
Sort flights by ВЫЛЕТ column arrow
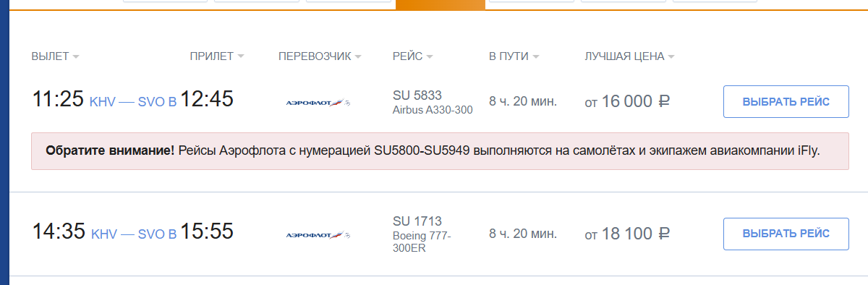[x=76, y=56]
